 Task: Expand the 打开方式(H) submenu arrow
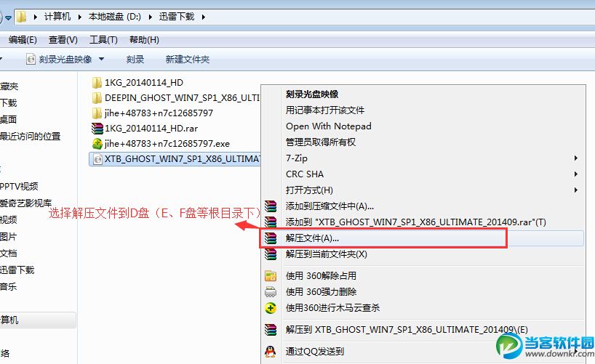pyautogui.click(x=575, y=190)
